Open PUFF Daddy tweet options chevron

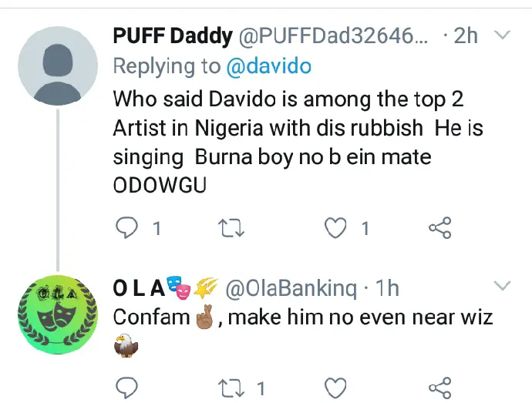pos(502,35)
